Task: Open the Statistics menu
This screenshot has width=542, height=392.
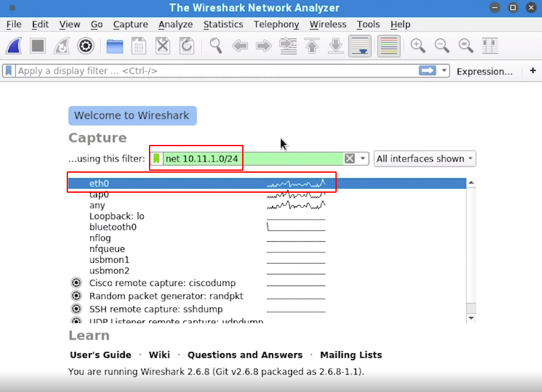Action: click(x=223, y=25)
